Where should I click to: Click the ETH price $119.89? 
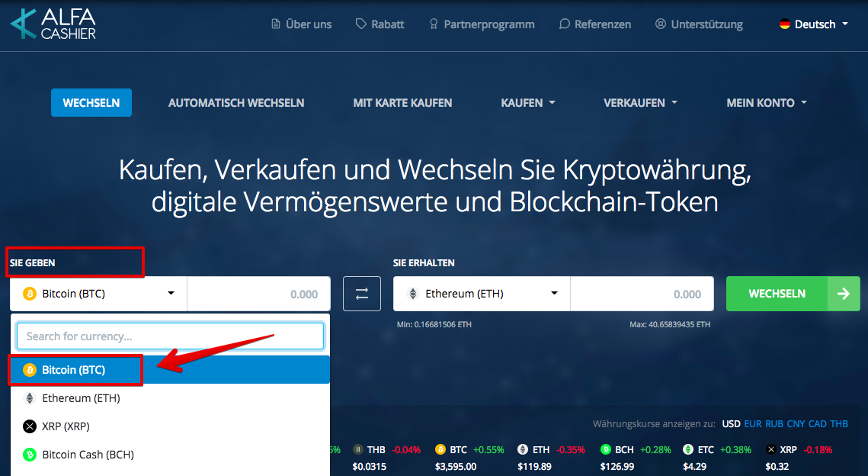coord(534,467)
